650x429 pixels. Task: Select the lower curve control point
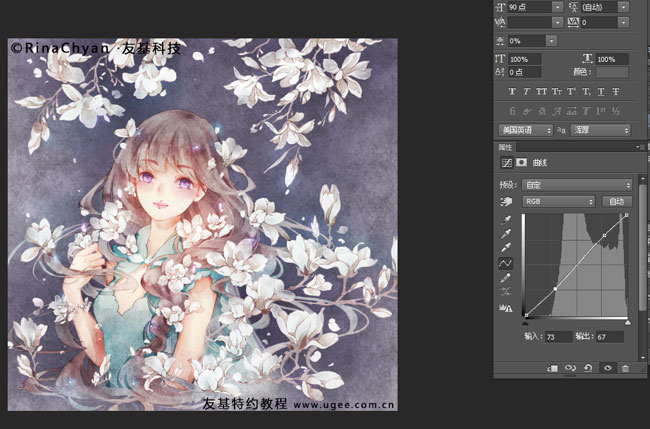coord(555,288)
